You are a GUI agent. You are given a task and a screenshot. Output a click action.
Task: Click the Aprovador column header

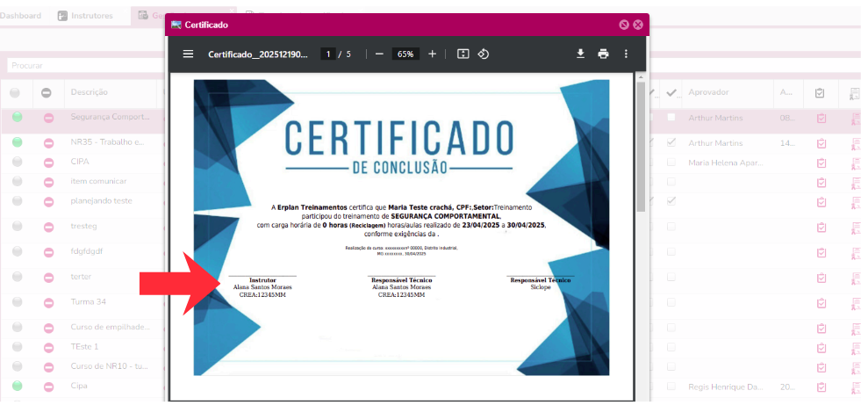click(x=708, y=92)
